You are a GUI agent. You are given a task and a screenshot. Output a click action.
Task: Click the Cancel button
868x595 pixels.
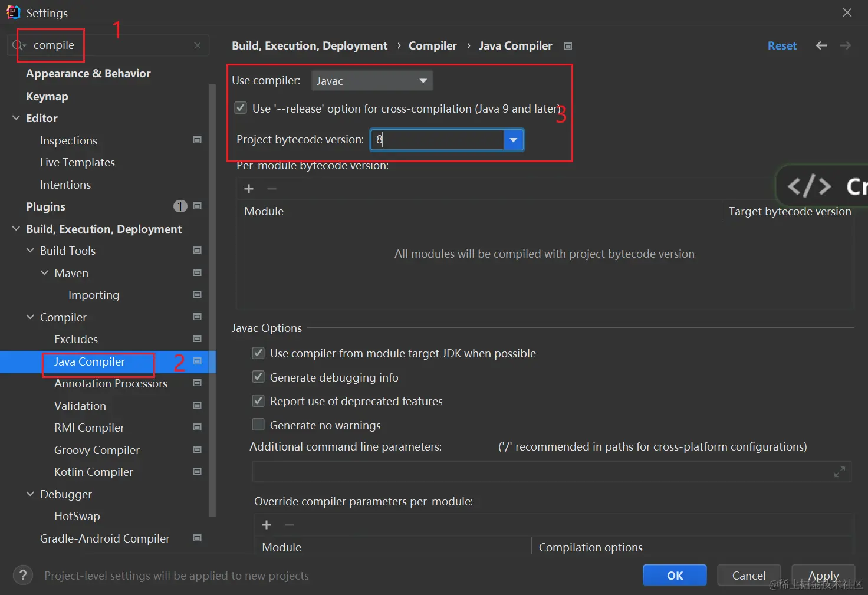tap(749, 576)
